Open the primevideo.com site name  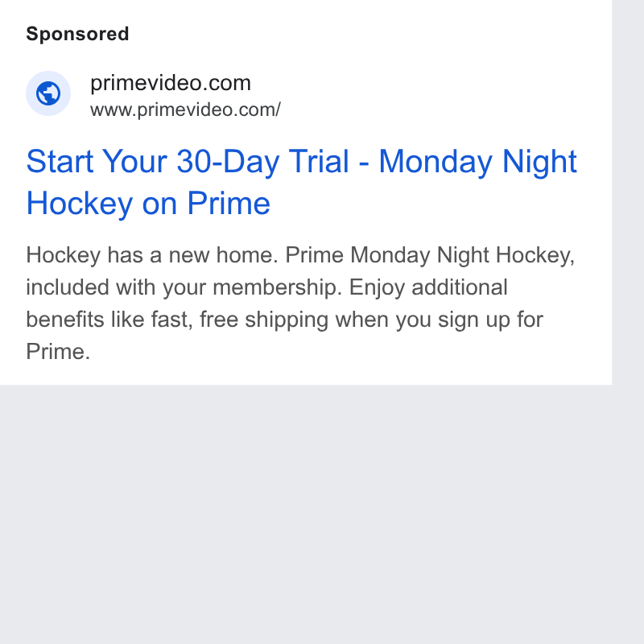click(x=171, y=83)
